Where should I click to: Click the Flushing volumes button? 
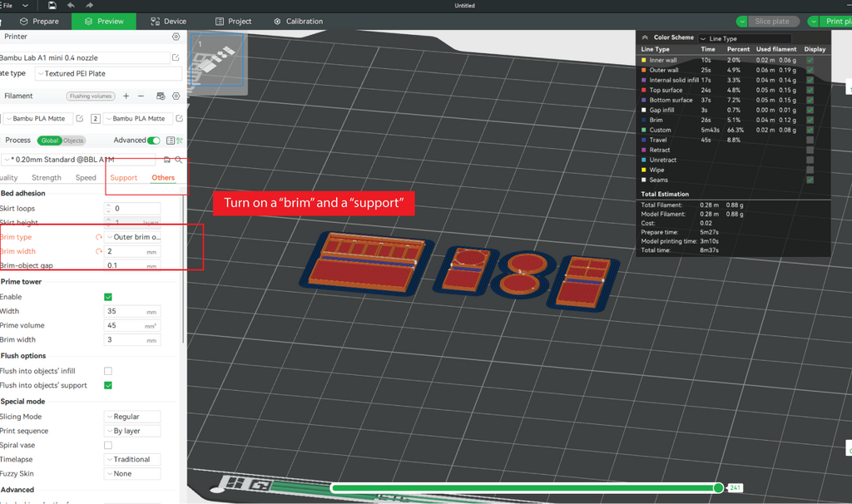tap(91, 96)
